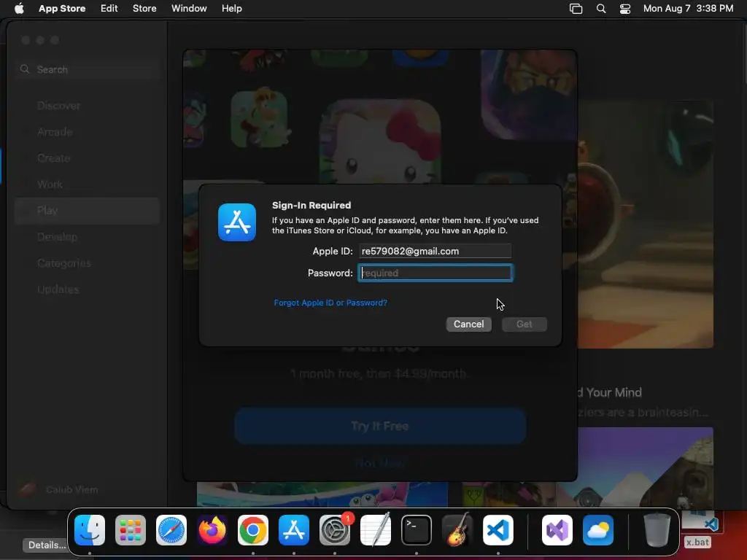Screen dimensions: 747x560
Task: Select the x.bat file on desktop
Action: pos(698,529)
